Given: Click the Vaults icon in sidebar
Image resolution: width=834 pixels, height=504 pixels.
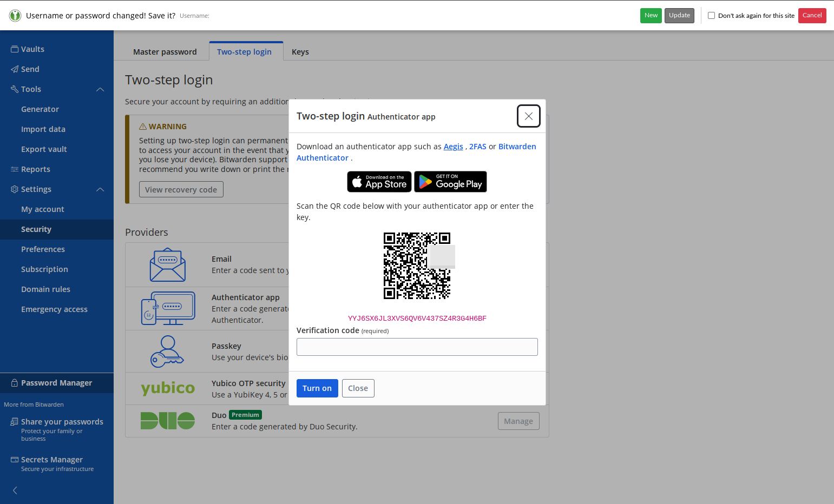Looking at the screenshot, I should click(x=15, y=49).
